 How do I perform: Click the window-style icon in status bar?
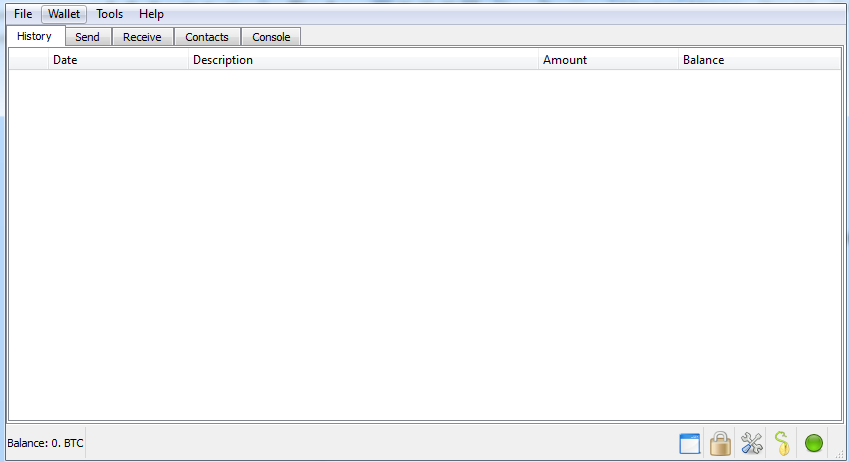[689, 444]
